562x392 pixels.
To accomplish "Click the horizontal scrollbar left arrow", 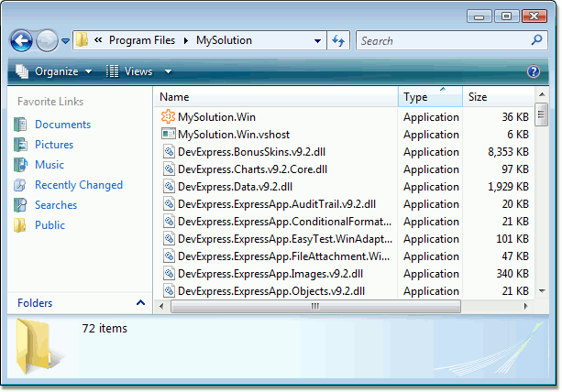I will click(161, 307).
